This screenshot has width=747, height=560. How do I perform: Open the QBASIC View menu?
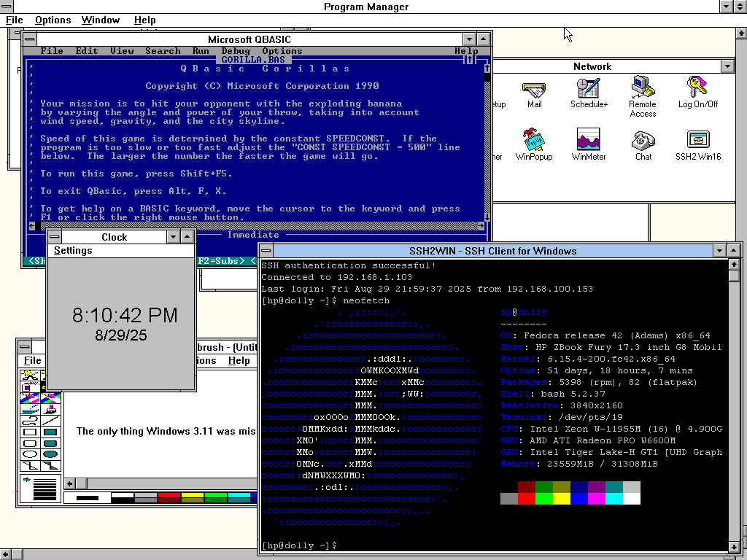tap(122, 51)
